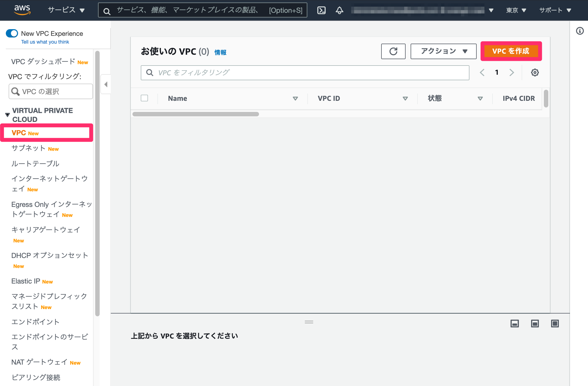Click the table horizontal scrollbar
The height and width of the screenshot is (386, 588).
pyautogui.click(x=196, y=114)
